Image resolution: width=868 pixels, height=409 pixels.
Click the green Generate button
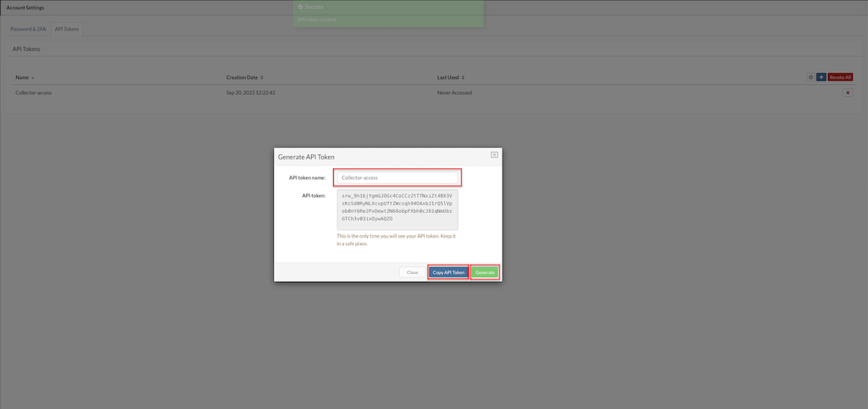click(485, 272)
